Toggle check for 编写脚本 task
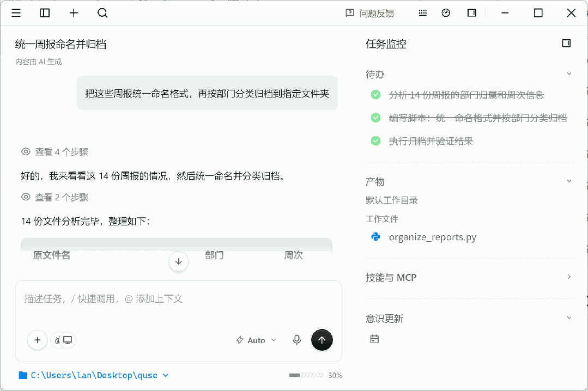This screenshot has width=588, height=391. (375, 118)
